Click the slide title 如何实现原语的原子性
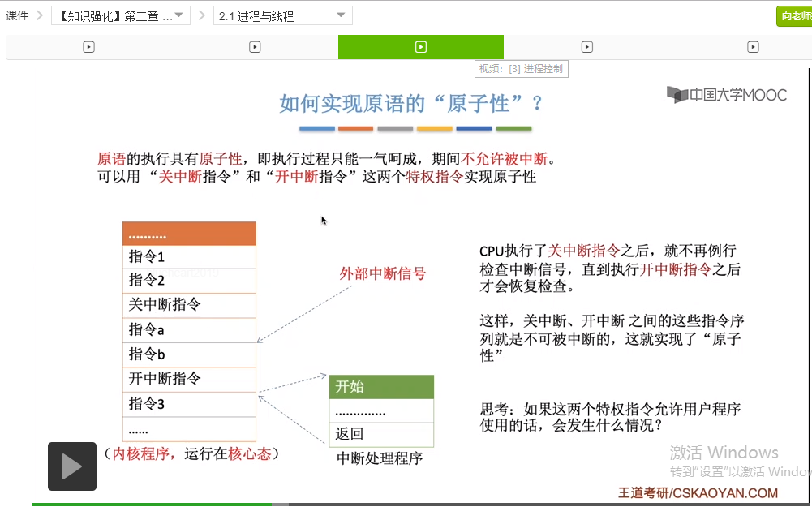 pos(410,104)
